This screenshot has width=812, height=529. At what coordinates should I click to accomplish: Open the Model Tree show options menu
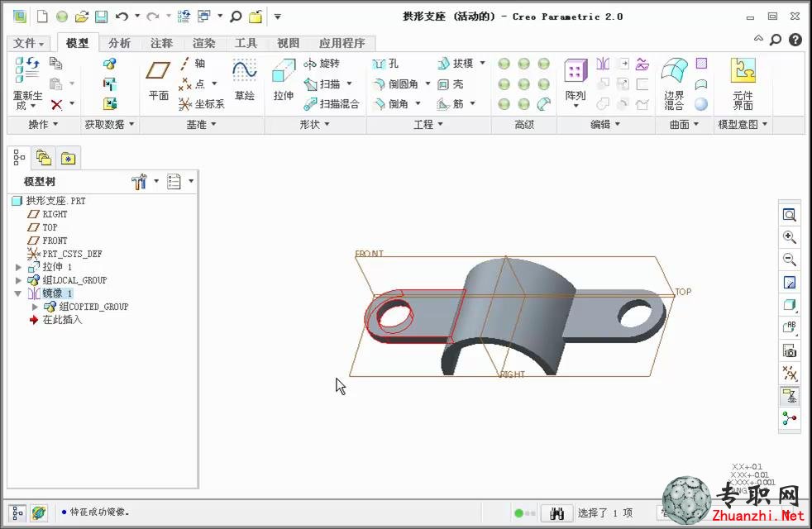point(179,182)
